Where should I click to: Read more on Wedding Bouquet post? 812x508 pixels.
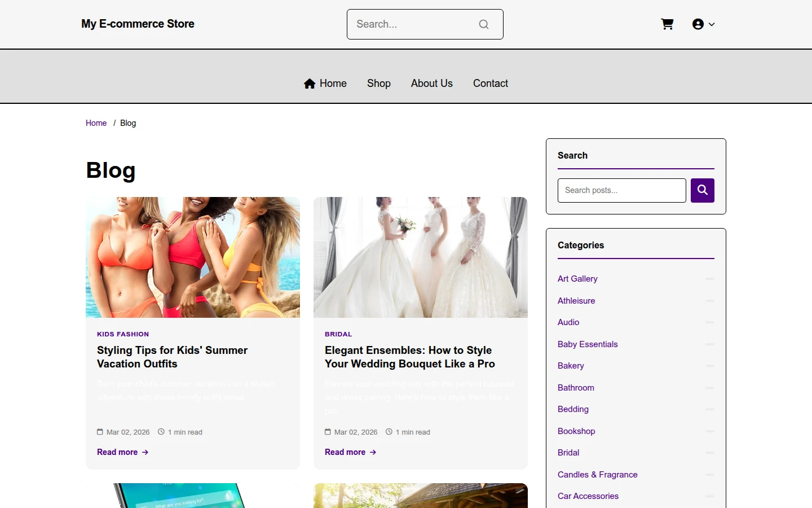click(x=351, y=452)
